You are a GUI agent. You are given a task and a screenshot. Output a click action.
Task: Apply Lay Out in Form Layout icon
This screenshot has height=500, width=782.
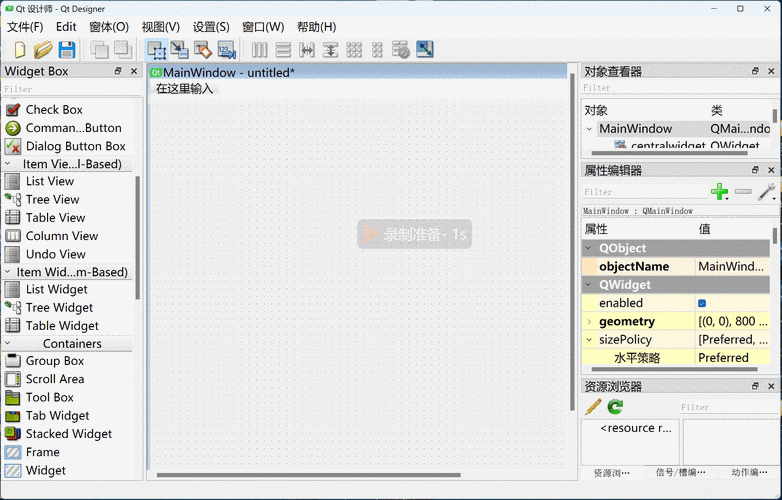coord(378,49)
